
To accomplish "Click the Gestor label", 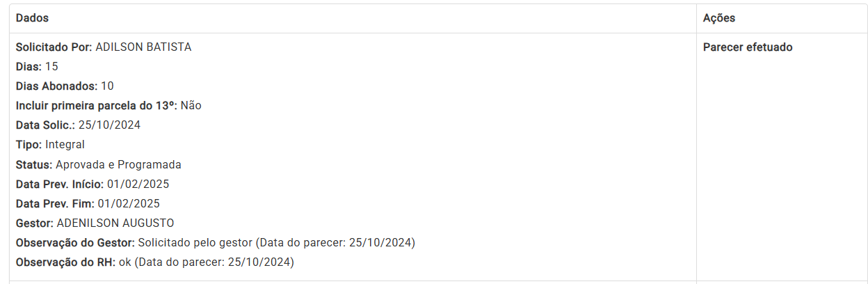I will point(34,223).
